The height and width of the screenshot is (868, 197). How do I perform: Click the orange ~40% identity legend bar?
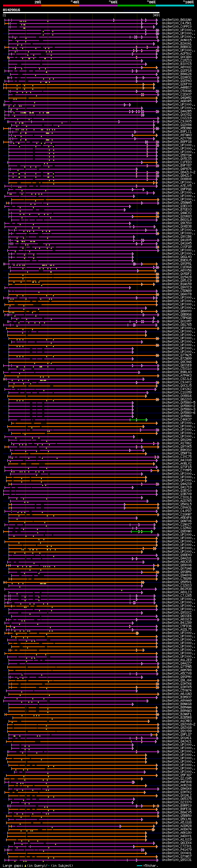tap(60, 6)
